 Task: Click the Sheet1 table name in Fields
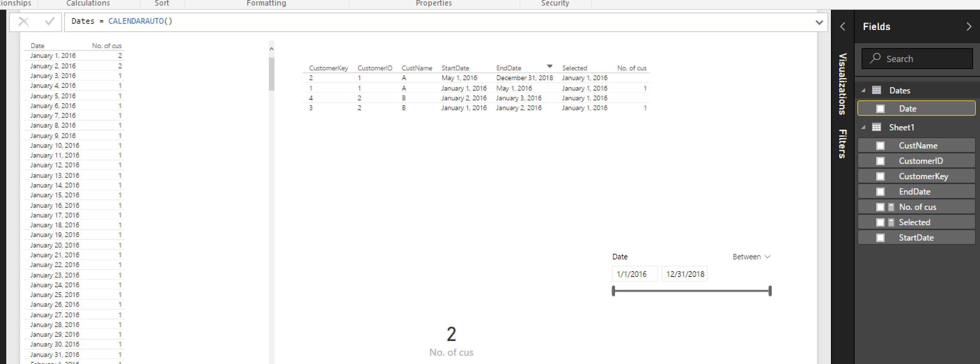click(901, 128)
